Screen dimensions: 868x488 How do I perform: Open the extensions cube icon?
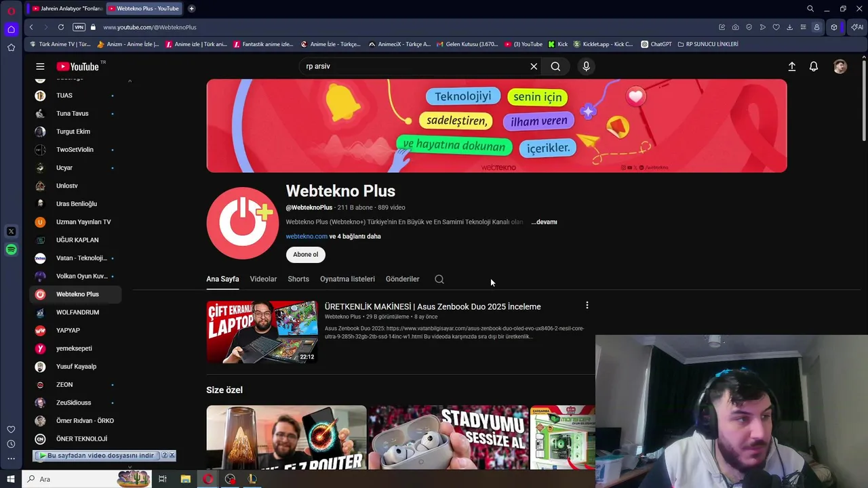click(x=834, y=27)
